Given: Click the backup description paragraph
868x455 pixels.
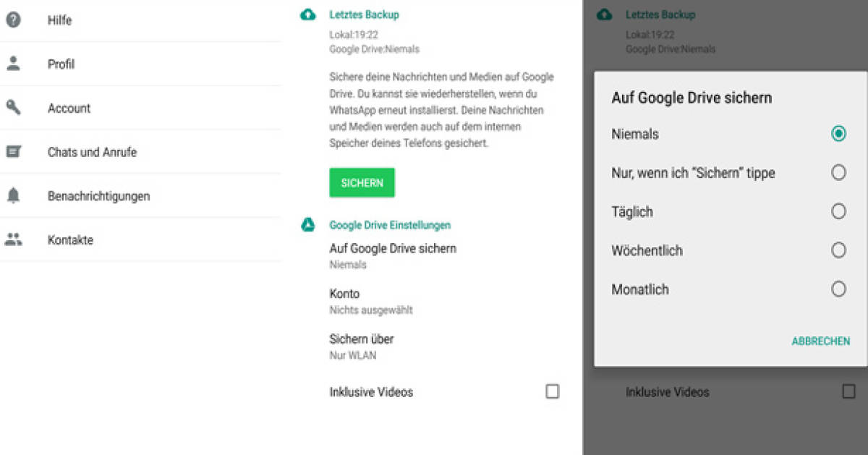Looking at the screenshot, I should coord(442,110).
